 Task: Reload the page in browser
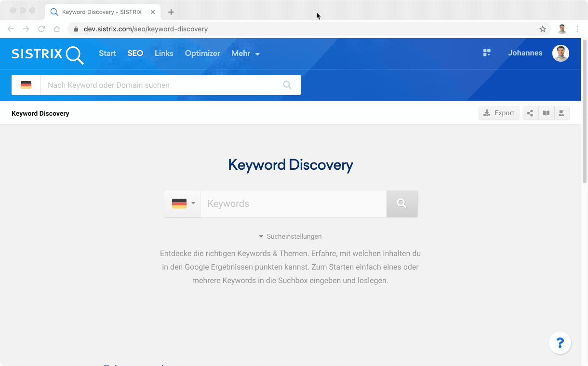click(x=41, y=29)
